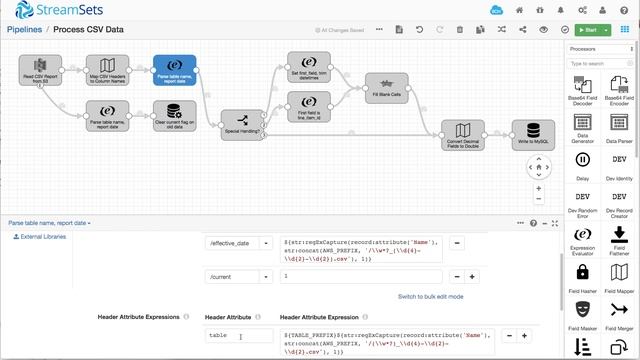The width and height of the screenshot is (640, 360).
Task: Open the package manager gift icon
Action: coord(540,10)
